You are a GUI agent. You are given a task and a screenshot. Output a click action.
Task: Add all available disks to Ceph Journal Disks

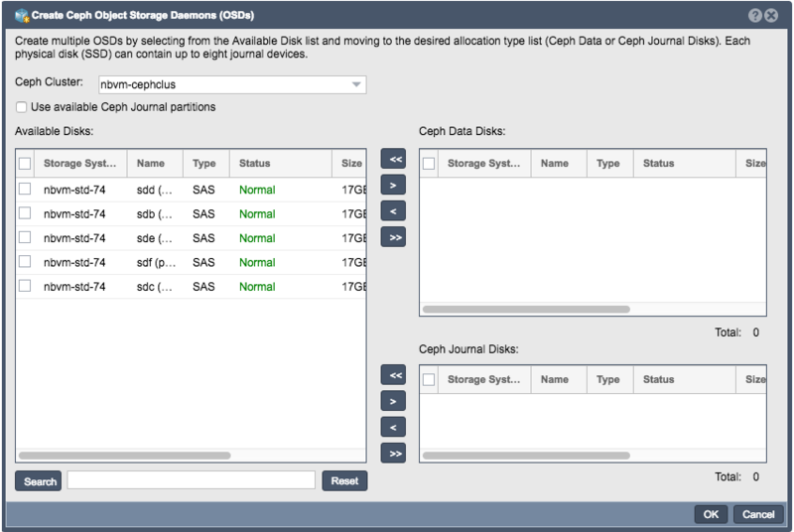[x=393, y=454]
